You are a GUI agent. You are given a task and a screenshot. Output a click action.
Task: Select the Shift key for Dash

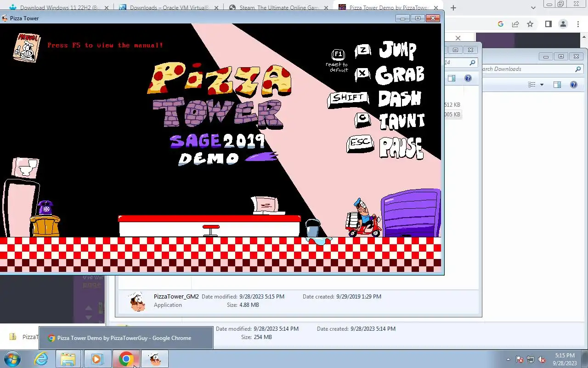click(348, 99)
